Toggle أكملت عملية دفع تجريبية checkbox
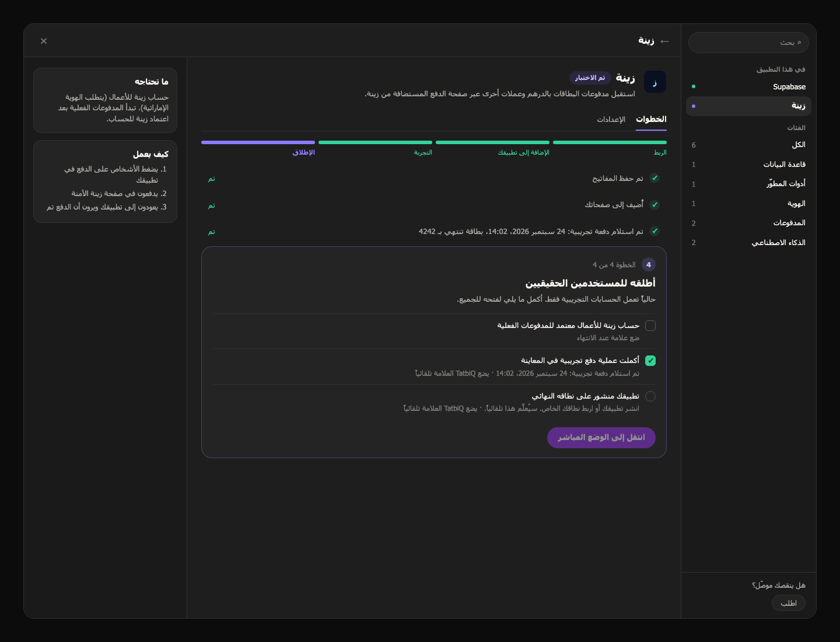Screen dimensions: 840x642 click(650, 361)
